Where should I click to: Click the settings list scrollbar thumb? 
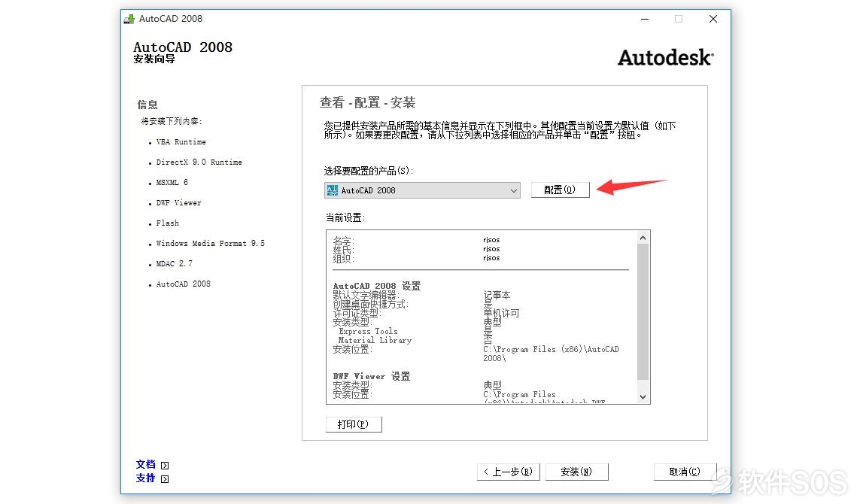(x=643, y=311)
